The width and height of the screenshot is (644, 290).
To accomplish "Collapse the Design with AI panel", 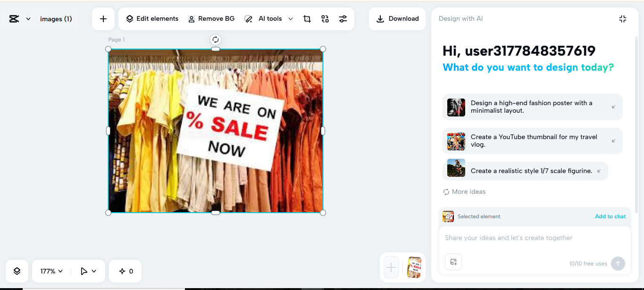I will pyautogui.click(x=623, y=19).
